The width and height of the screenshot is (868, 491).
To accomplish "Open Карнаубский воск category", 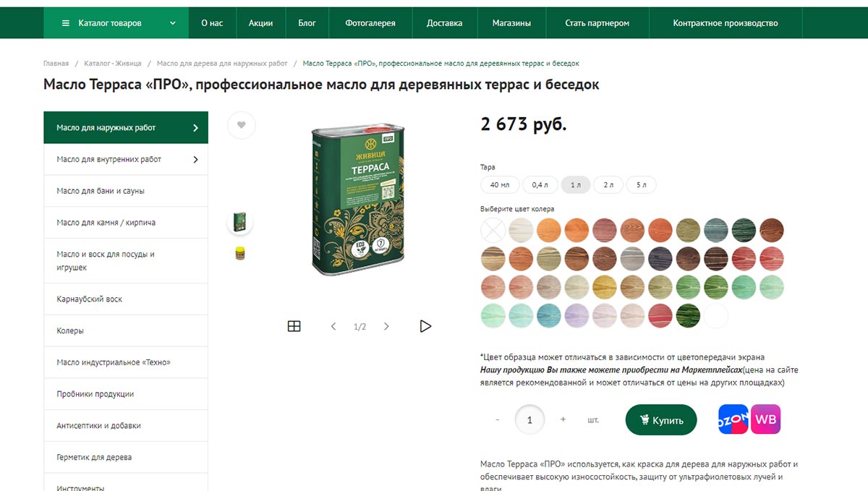I will (126, 299).
